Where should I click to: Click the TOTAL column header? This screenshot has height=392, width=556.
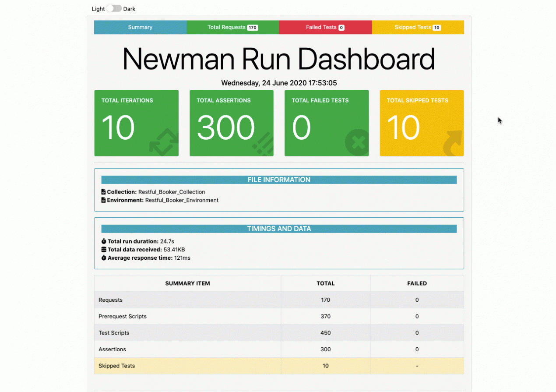pos(325,283)
